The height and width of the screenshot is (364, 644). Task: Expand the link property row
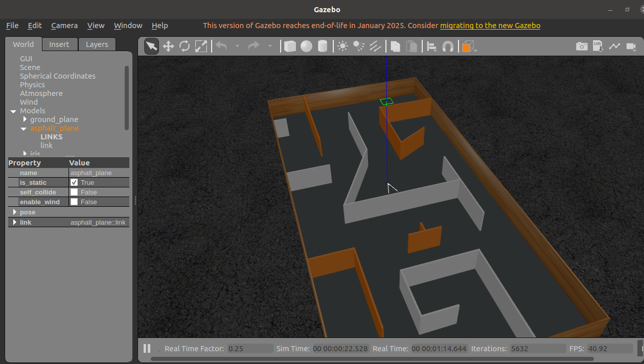[x=14, y=223]
